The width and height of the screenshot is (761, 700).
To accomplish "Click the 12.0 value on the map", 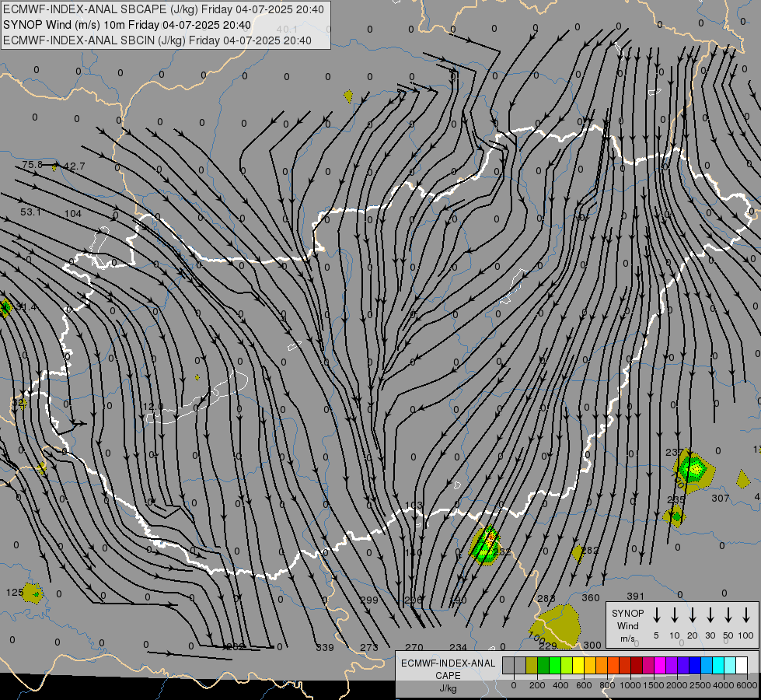I will pos(153,406).
